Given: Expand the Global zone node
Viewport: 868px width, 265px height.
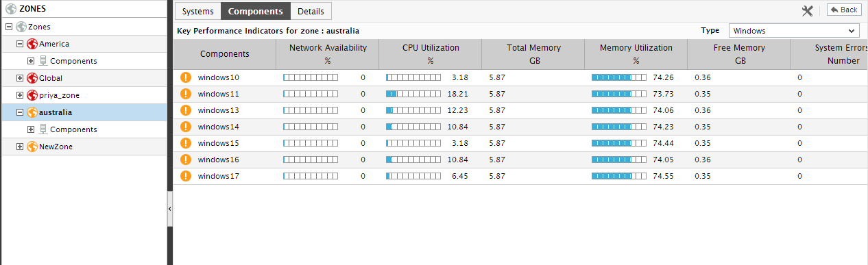Looking at the screenshot, I should (x=20, y=78).
